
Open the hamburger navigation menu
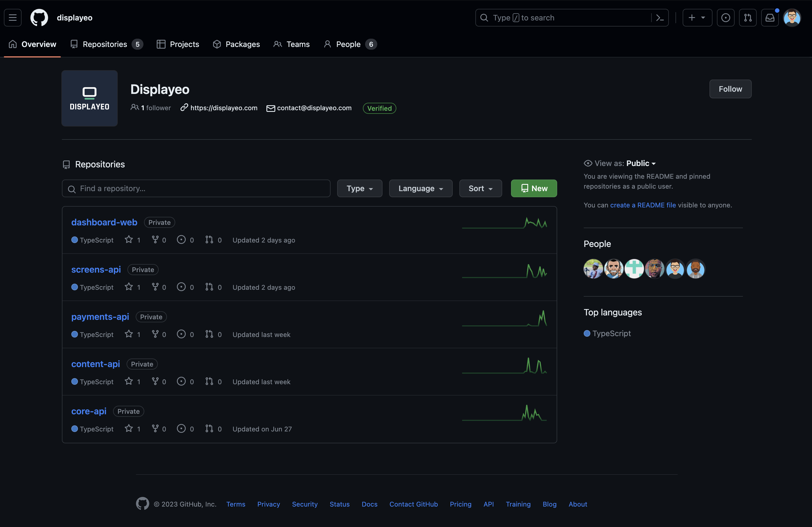[13, 17]
